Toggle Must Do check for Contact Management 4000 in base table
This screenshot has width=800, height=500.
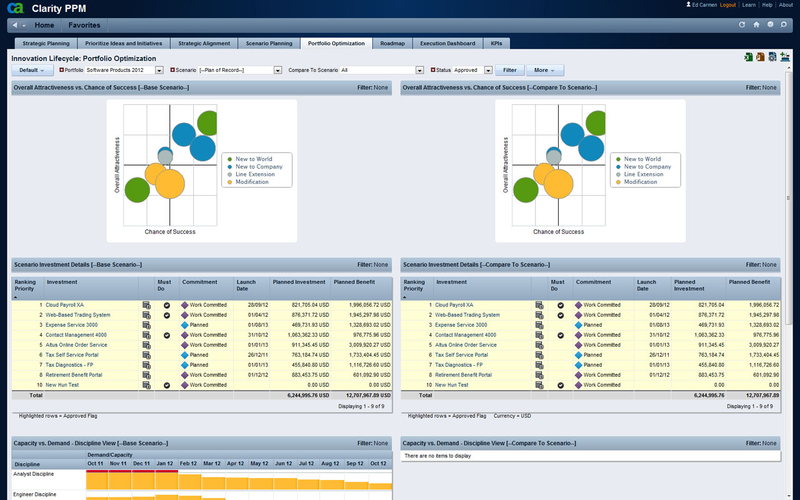click(x=166, y=335)
